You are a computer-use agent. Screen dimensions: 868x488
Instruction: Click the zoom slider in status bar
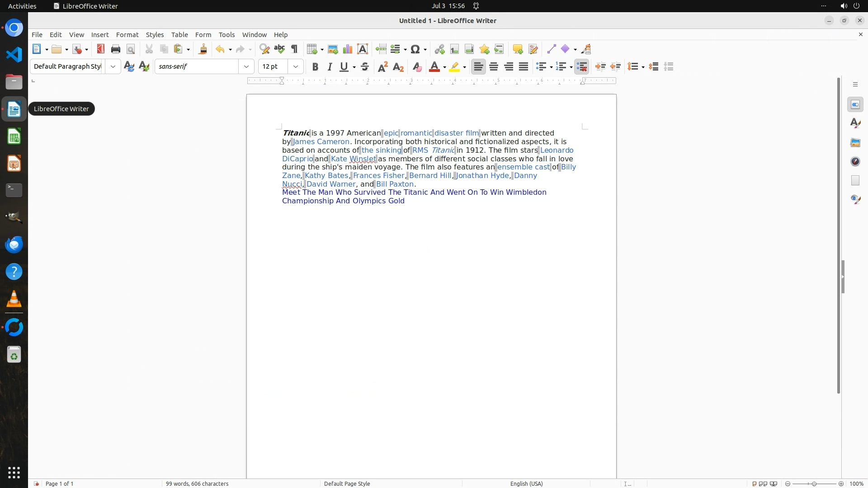(x=814, y=484)
